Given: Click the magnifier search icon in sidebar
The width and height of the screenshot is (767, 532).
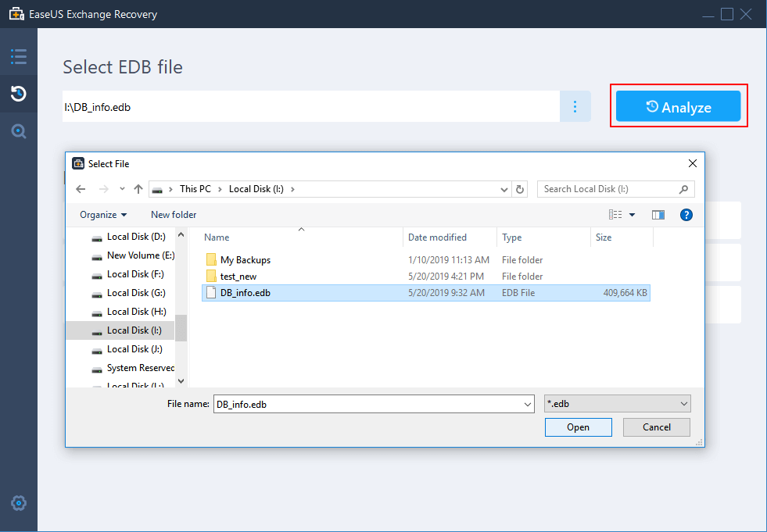Looking at the screenshot, I should coord(19,131).
